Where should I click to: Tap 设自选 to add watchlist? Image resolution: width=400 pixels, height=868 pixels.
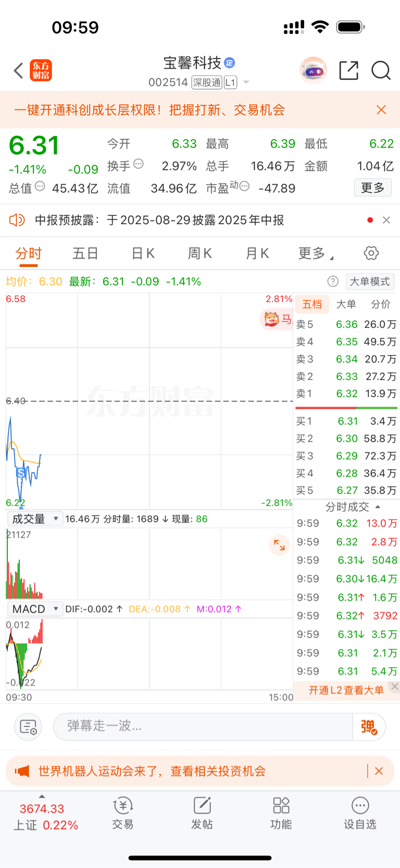click(360, 813)
